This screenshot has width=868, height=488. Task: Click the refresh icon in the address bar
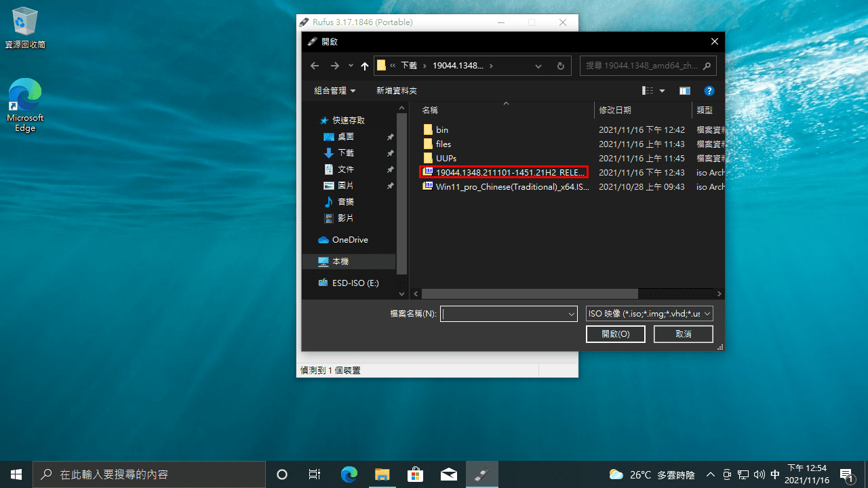560,65
